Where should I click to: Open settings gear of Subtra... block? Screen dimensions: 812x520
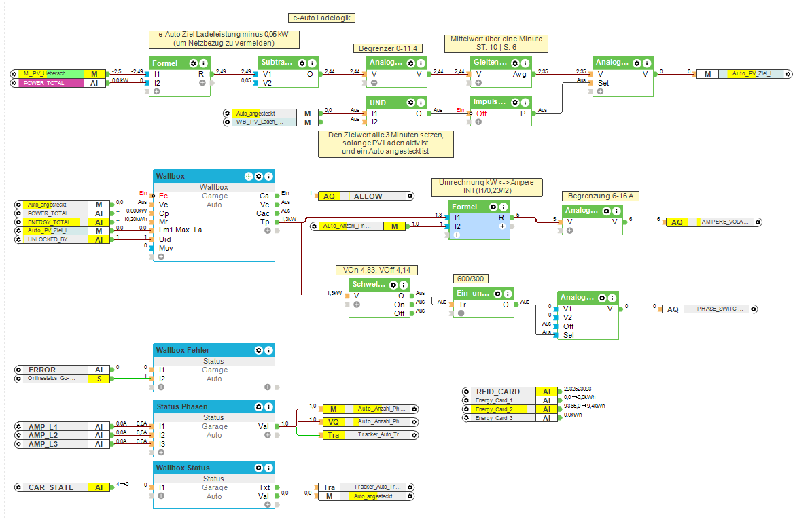(302, 63)
